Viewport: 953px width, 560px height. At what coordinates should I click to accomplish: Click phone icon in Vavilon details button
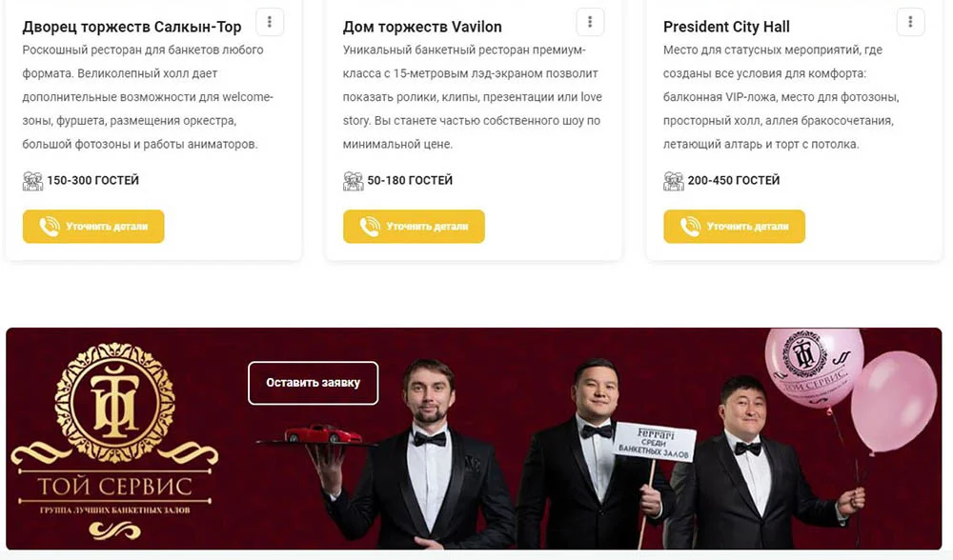370,227
